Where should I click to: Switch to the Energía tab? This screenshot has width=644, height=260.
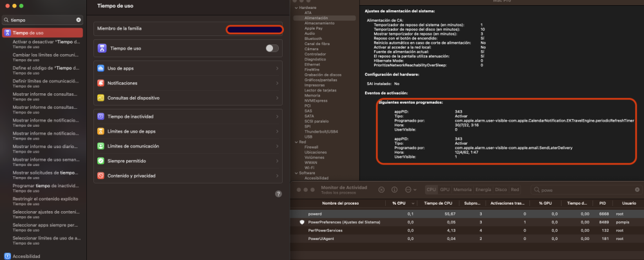coord(483,190)
